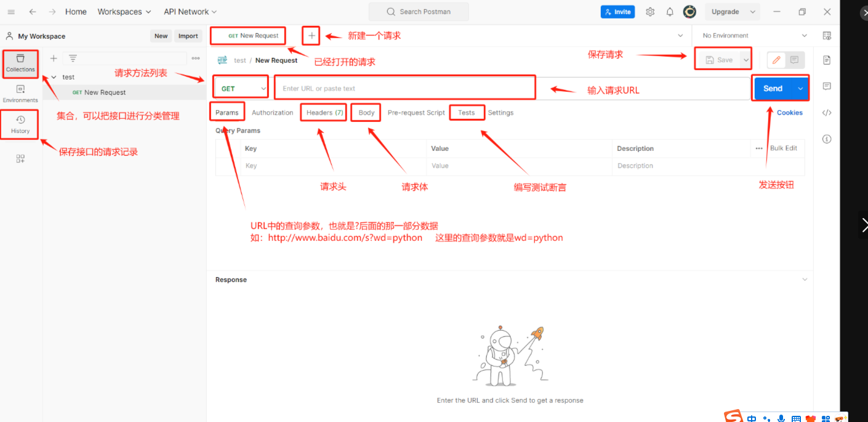Open the environment quick look icon
The image size is (868, 422).
pos(827,36)
